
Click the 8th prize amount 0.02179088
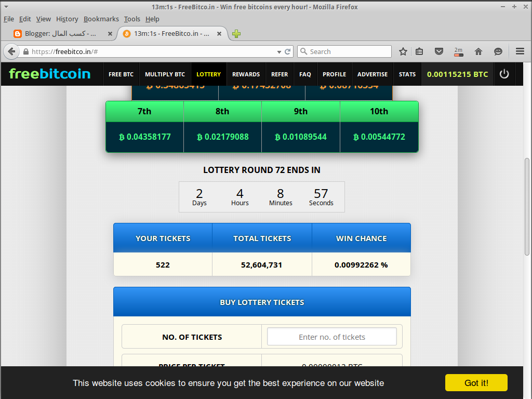[x=222, y=137]
